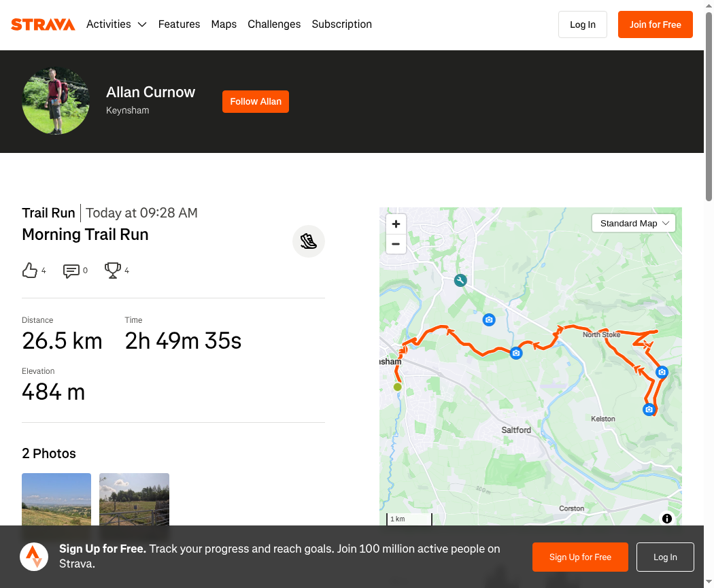
Task: Open Maps in the top navigation
Action: pyautogui.click(x=224, y=24)
